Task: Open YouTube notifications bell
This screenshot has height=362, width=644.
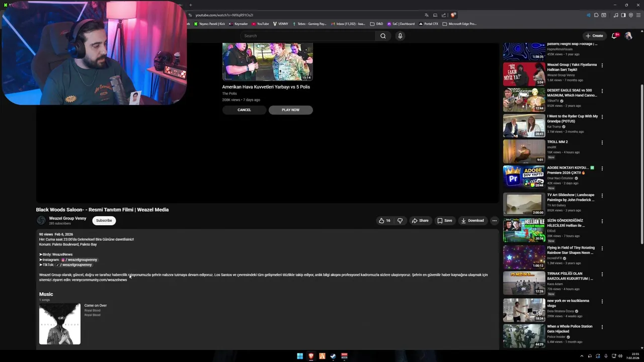Action: [x=614, y=36]
